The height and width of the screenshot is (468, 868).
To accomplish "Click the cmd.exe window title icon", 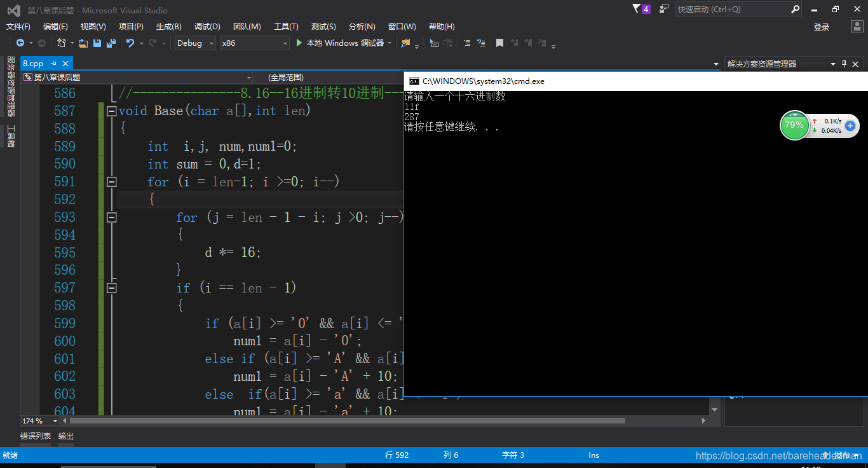I will [x=414, y=81].
